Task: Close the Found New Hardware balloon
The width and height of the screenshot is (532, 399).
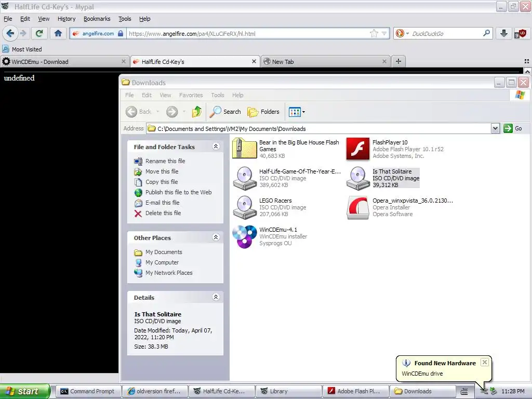Action: point(485,362)
